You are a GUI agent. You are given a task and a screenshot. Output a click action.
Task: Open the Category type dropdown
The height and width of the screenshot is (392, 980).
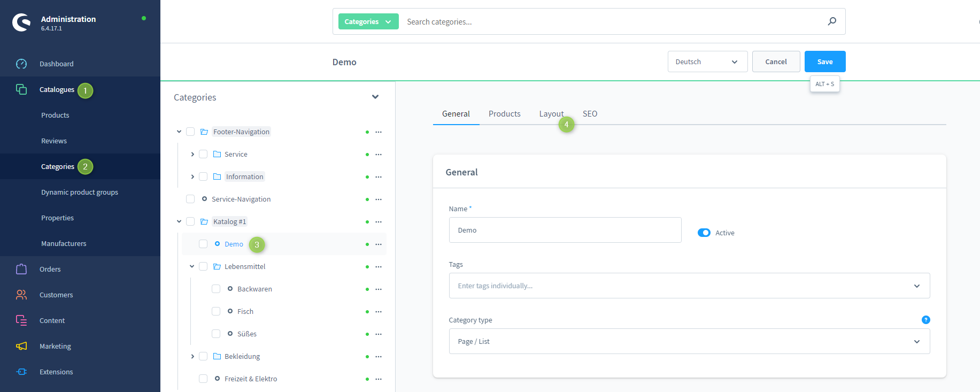(x=689, y=341)
